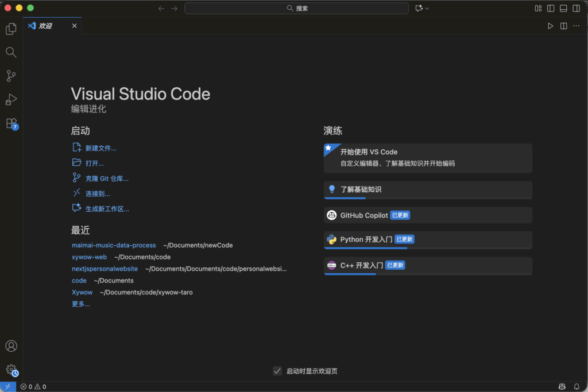Open the Manage gear settings icon
The height and width of the screenshot is (392, 588).
click(x=11, y=370)
